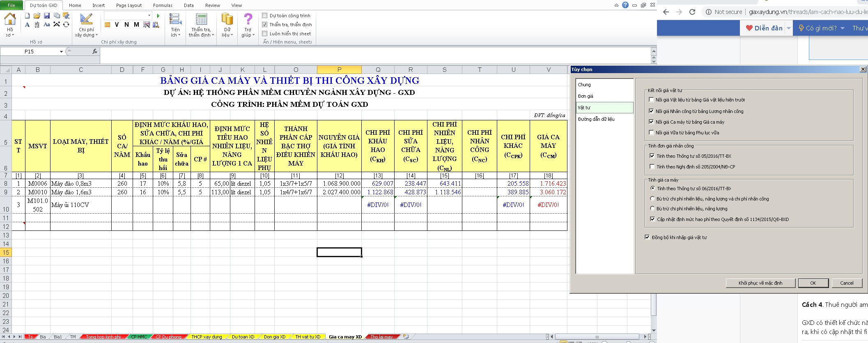The image size is (868, 343).
Task: Click the bold M icon in ribbon
Action: click(136, 25)
